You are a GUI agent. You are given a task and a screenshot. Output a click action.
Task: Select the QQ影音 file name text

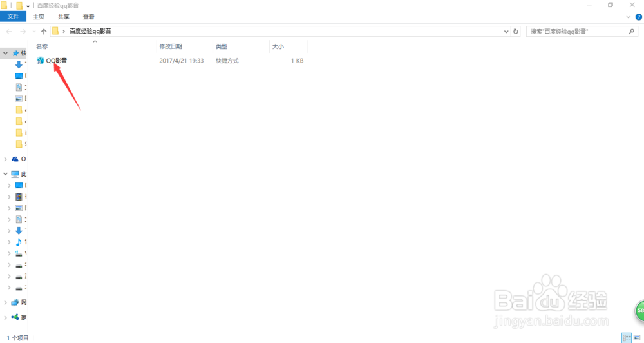click(x=56, y=61)
